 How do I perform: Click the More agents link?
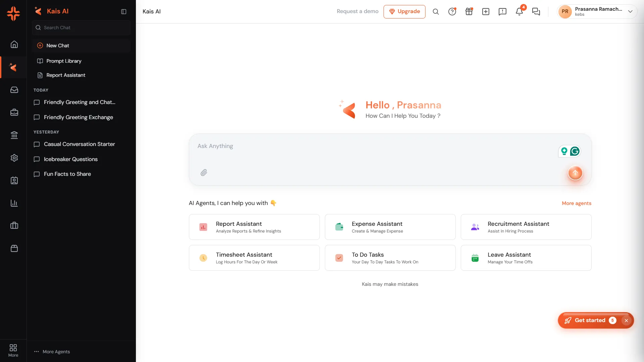577,203
